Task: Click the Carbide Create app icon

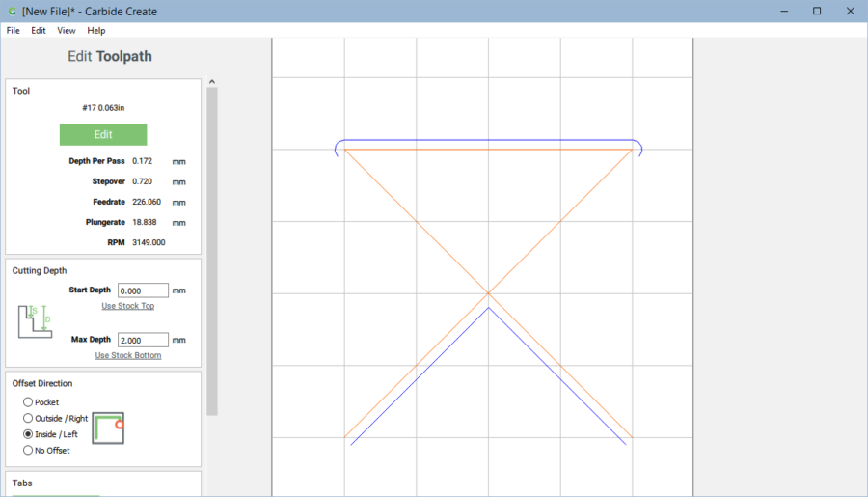Action: pos(12,11)
